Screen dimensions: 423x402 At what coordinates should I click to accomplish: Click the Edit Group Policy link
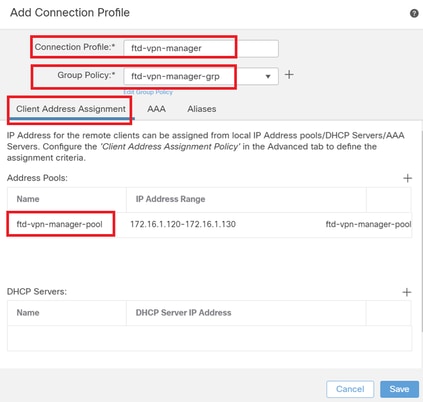tap(148, 92)
